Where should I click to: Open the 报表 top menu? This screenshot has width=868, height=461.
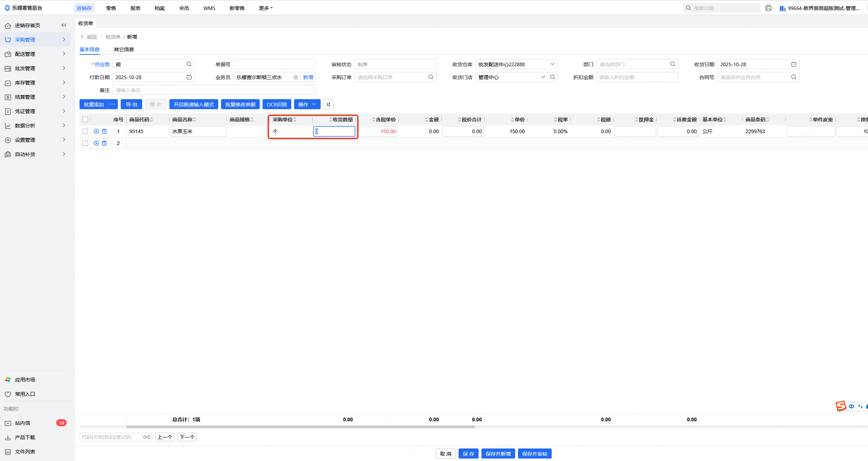point(135,8)
